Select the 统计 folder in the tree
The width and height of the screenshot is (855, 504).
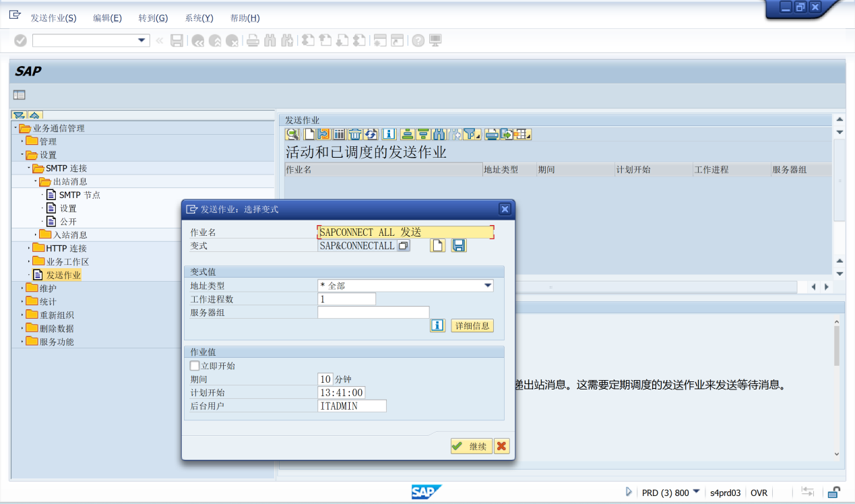[x=48, y=301]
